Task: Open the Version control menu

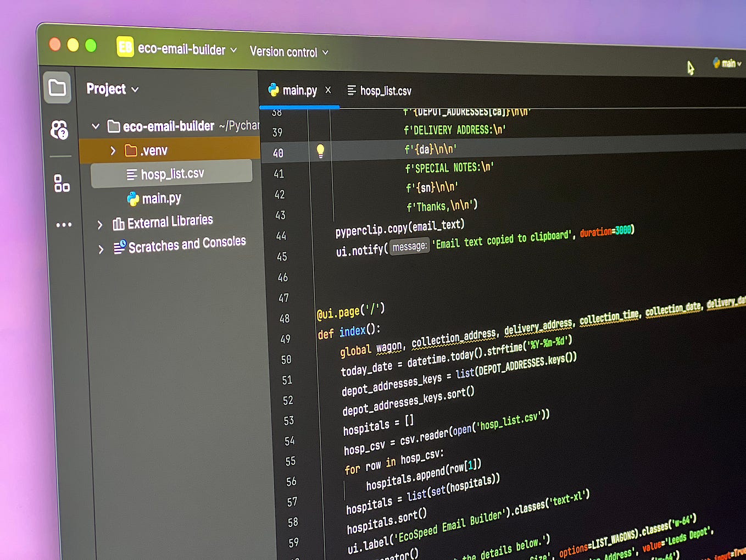Action: click(x=285, y=52)
